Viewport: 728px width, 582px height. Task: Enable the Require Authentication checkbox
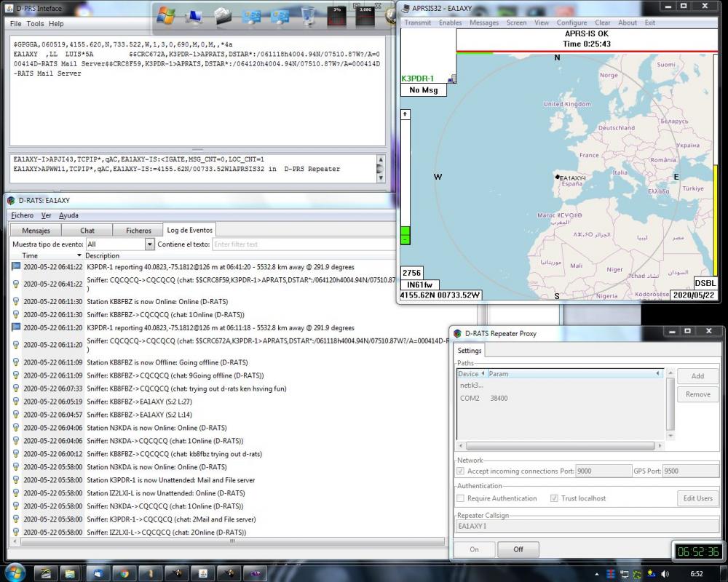pyautogui.click(x=460, y=498)
